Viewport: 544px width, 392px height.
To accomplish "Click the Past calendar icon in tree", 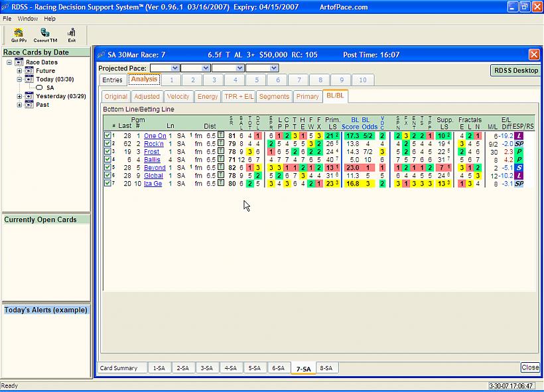I will pos(29,104).
